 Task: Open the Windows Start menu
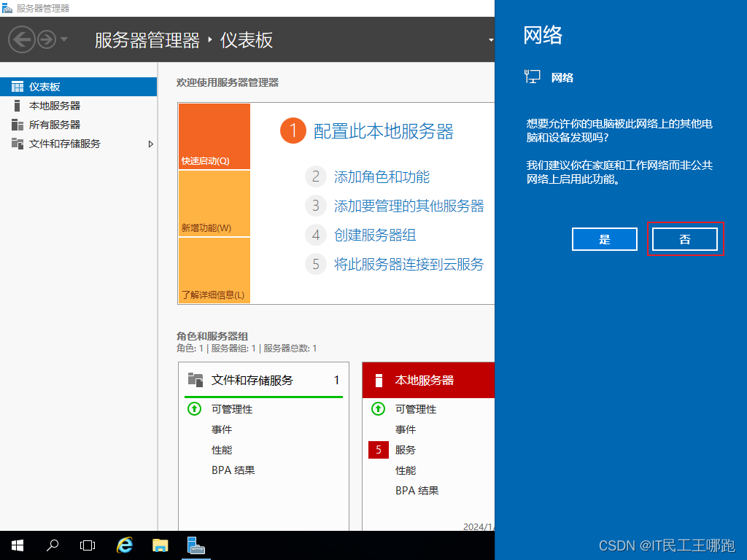pos(17,545)
